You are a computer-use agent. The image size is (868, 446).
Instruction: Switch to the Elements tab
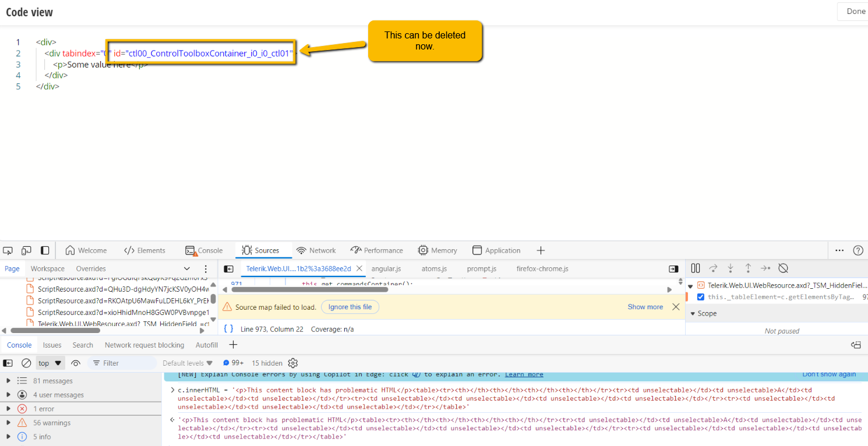click(144, 250)
